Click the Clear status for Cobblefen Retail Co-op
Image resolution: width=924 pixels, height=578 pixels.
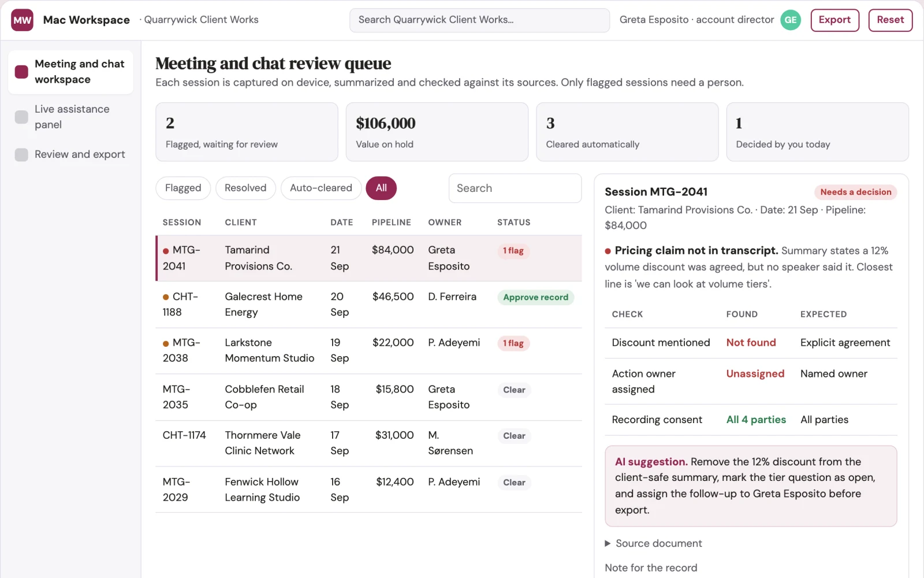pyautogui.click(x=514, y=390)
